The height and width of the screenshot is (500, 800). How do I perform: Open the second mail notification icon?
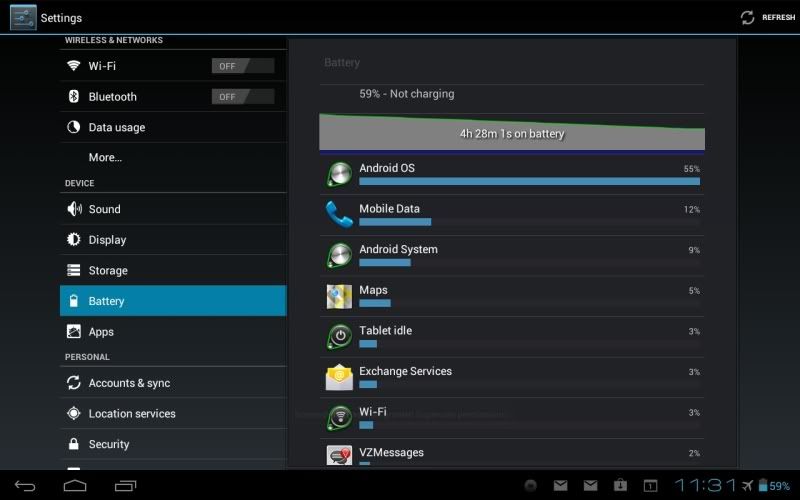pyautogui.click(x=590, y=485)
